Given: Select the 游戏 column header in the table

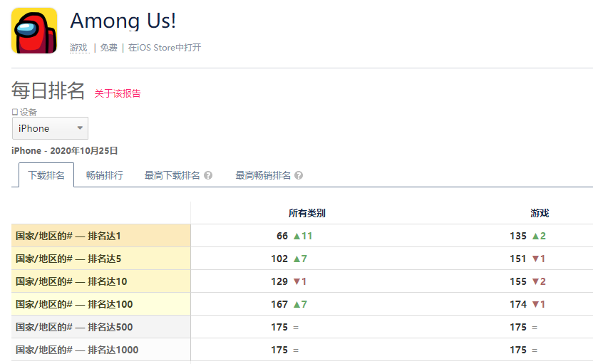Looking at the screenshot, I should 540,213.
